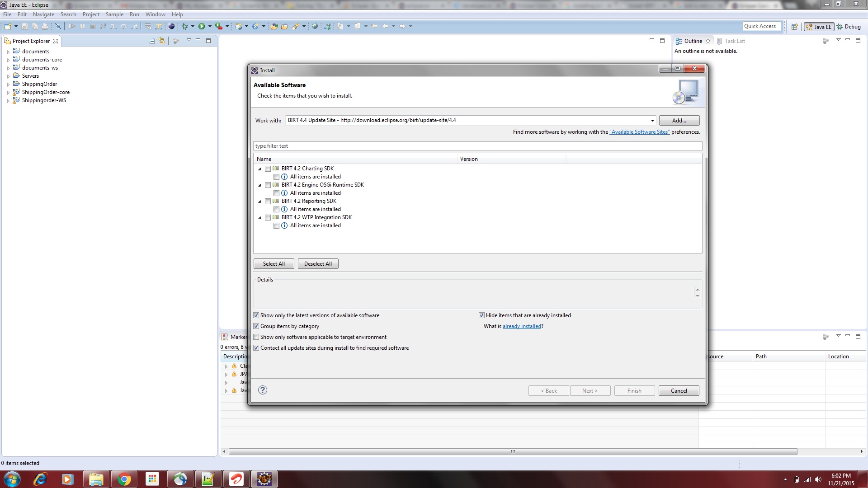Toggle Group items by category checkbox
Viewport: 868px width, 488px height.
tap(256, 326)
